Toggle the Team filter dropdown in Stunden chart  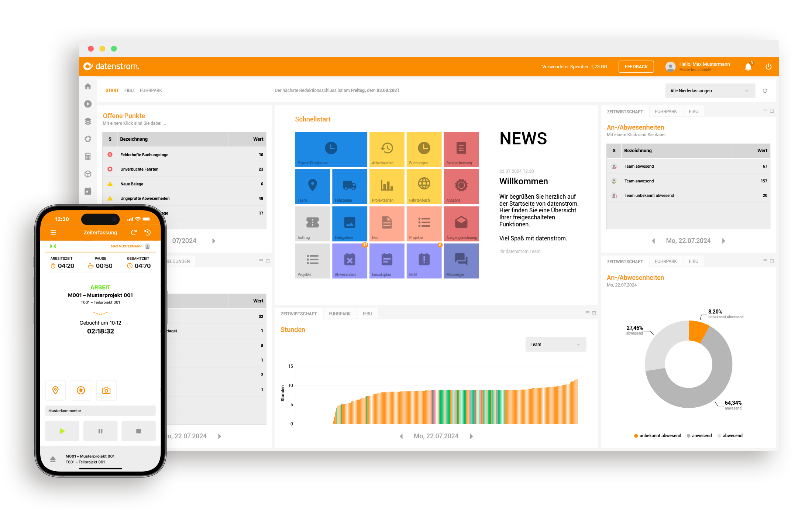coord(554,343)
